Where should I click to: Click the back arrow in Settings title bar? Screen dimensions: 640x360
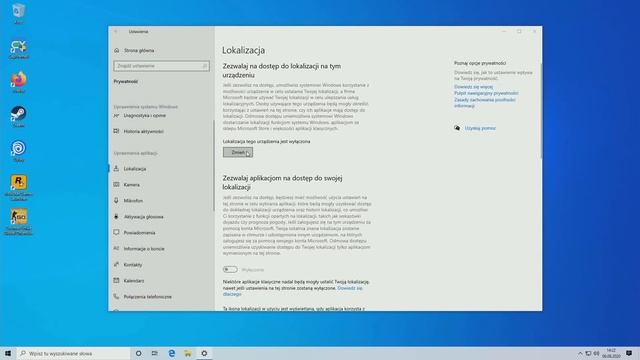116,31
